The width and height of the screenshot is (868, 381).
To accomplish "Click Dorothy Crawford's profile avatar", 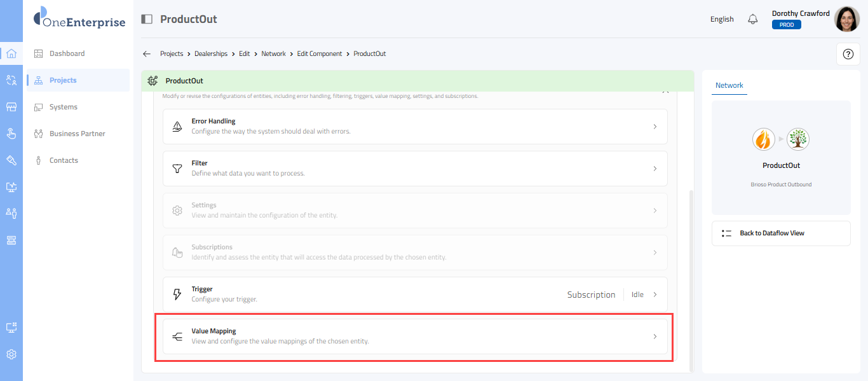I will click(x=846, y=19).
